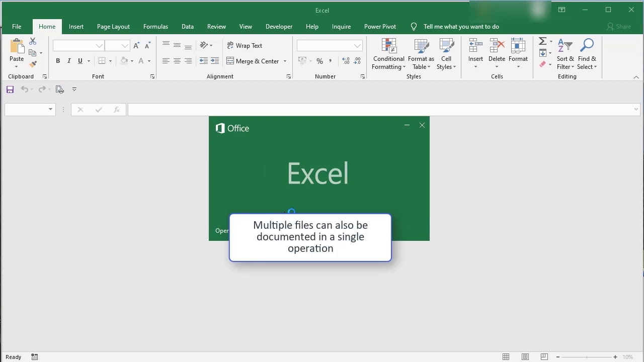Click the Fill Color bucket icon
The width and height of the screenshot is (644, 362).
(x=124, y=61)
